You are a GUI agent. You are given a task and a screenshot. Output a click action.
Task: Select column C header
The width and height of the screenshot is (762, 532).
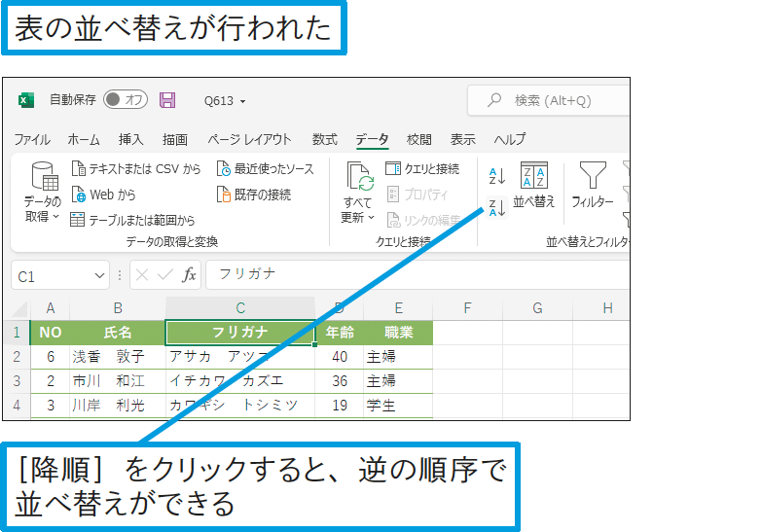(240, 308)
